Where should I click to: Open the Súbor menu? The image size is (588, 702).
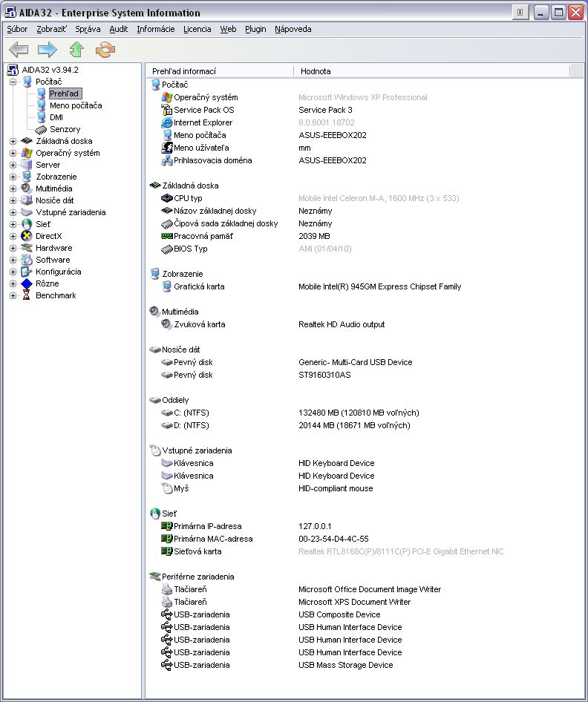click(17, 29)
